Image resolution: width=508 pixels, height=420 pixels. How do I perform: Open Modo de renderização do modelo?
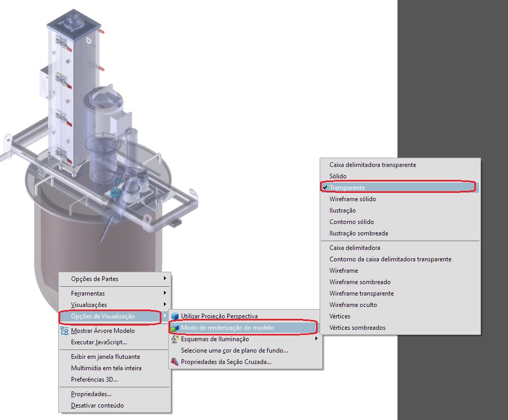(245, 328)
